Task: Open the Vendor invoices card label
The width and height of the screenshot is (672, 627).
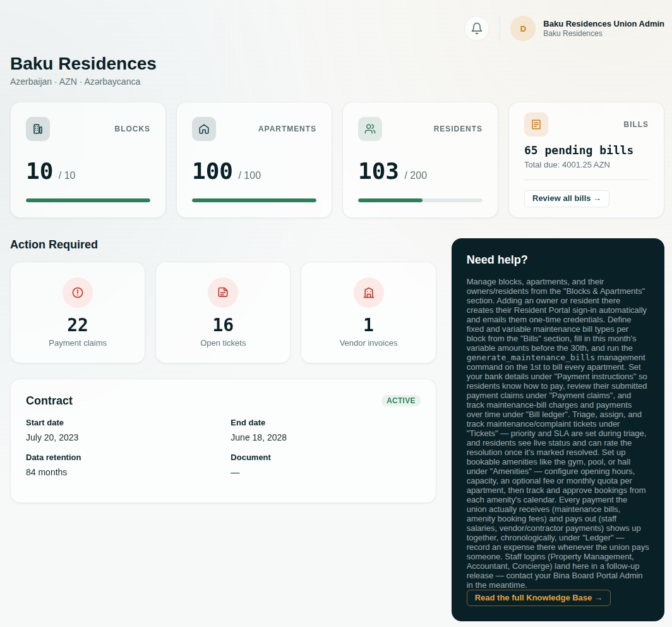Action: pyautogui.click(x=369, y=343)
